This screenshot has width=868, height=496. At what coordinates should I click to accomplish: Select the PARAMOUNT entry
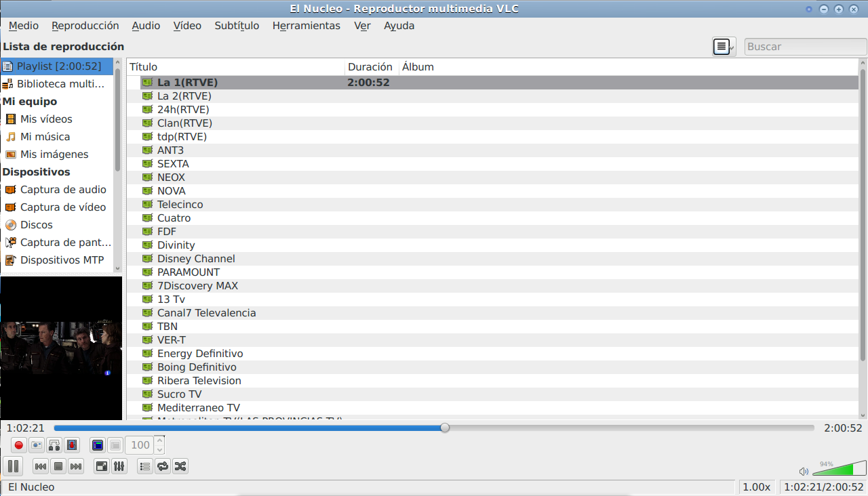point(499,272)
